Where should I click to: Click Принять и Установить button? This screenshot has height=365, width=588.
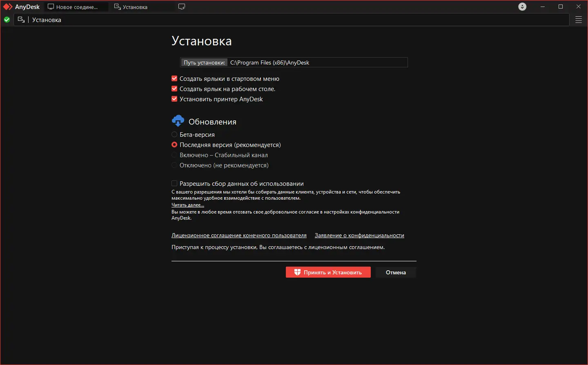pyautogui.click(x=328, y=272)
